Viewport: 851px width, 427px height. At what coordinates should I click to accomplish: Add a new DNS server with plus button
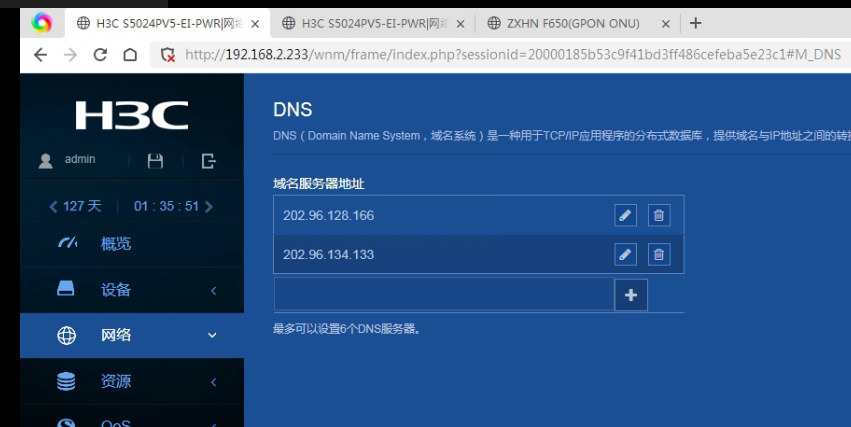pyautogui.click(x=631, y=295)
